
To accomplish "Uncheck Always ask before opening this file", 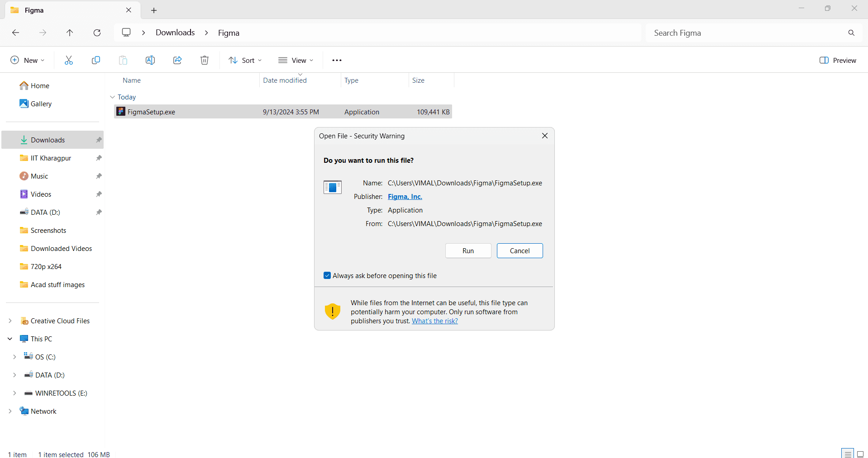I will pos(327,275).
